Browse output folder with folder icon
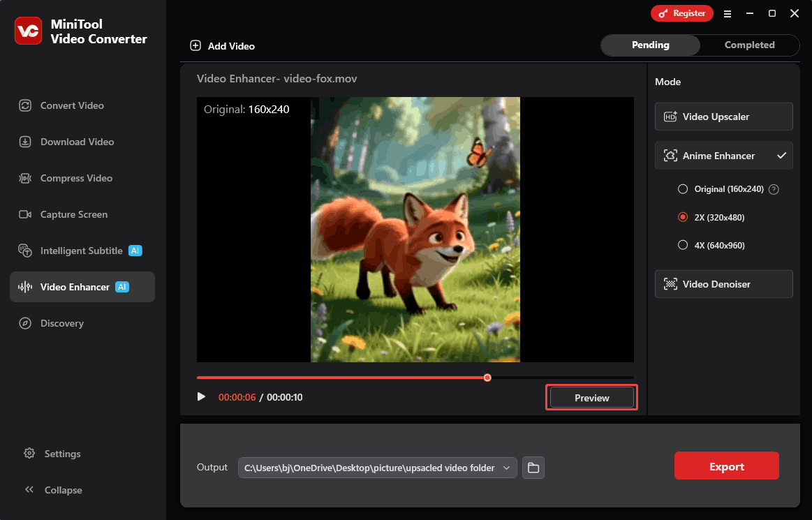The width and height of the screenshot is (812, 520). point(533,468)
